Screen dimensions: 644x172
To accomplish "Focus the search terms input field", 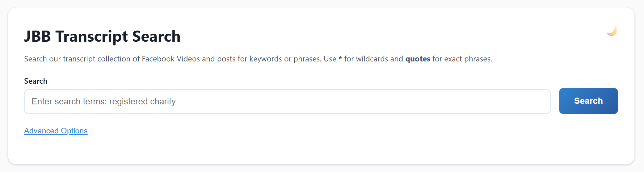I will [x=287, y=102].
